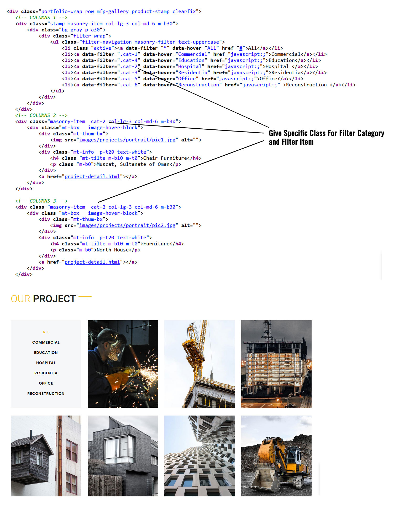This screenshot has height=525, width=420.
Task: Click the '.cat-5' data-filter value
Action: pos(129,79)
